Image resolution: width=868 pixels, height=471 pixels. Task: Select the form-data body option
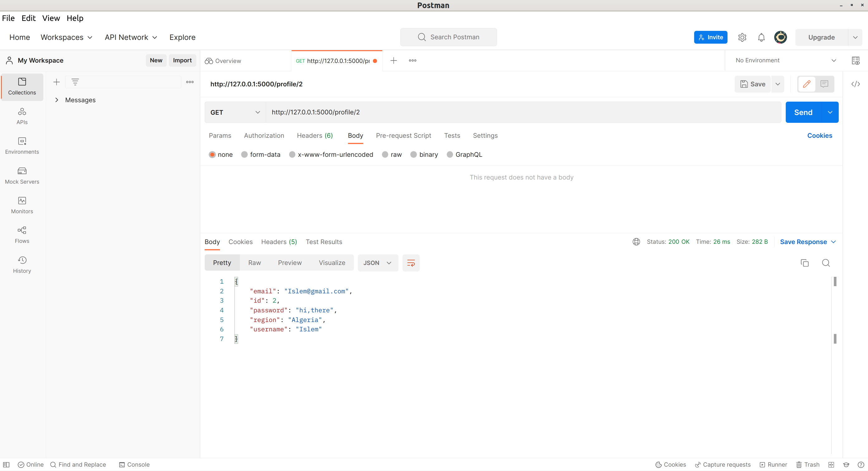[244, 154]
